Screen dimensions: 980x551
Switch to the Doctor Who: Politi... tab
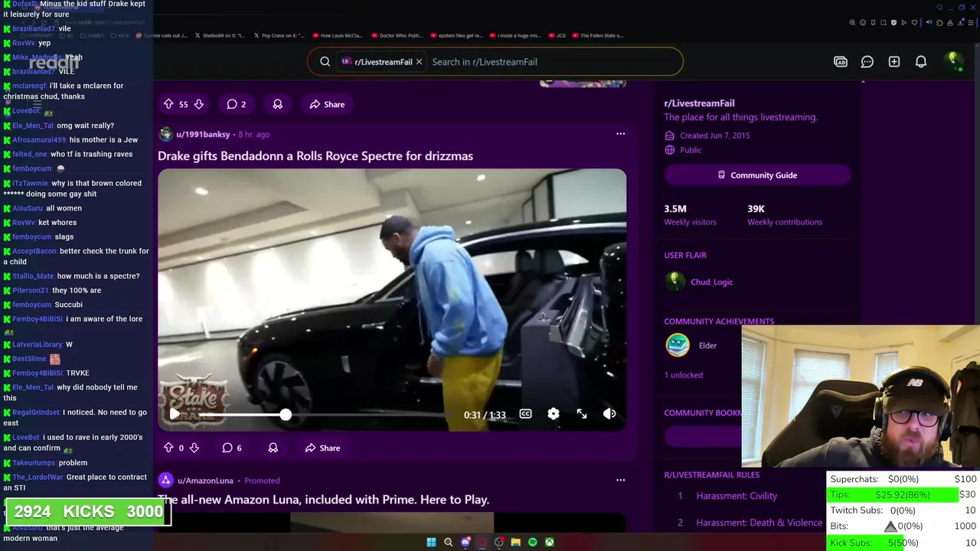396,35
